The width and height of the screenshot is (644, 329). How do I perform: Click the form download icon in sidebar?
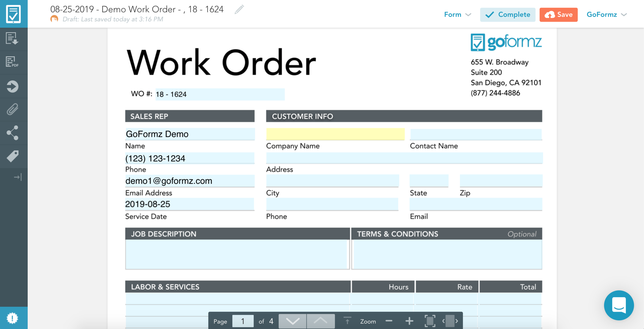[x=12, y=39]
